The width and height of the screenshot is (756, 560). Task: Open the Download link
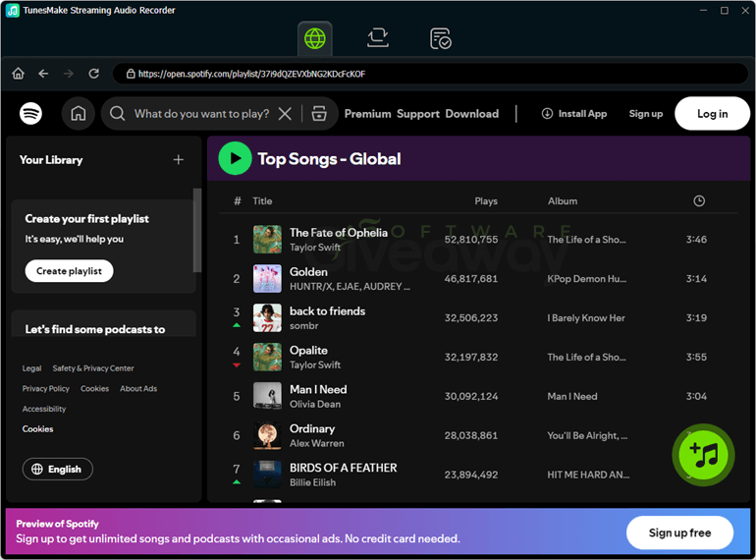click(472, 114)
